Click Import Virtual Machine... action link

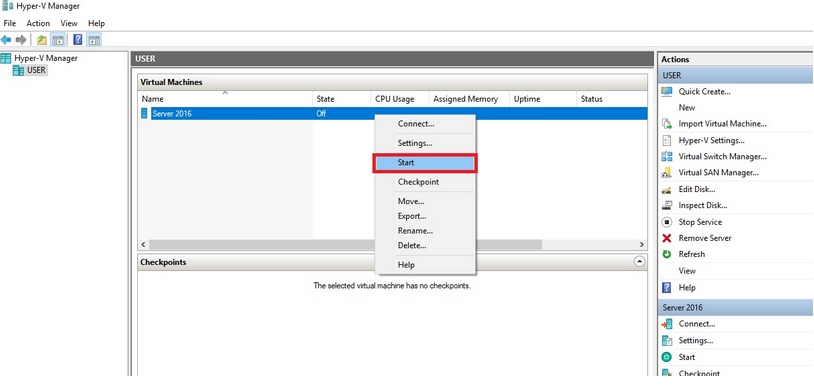723,124
